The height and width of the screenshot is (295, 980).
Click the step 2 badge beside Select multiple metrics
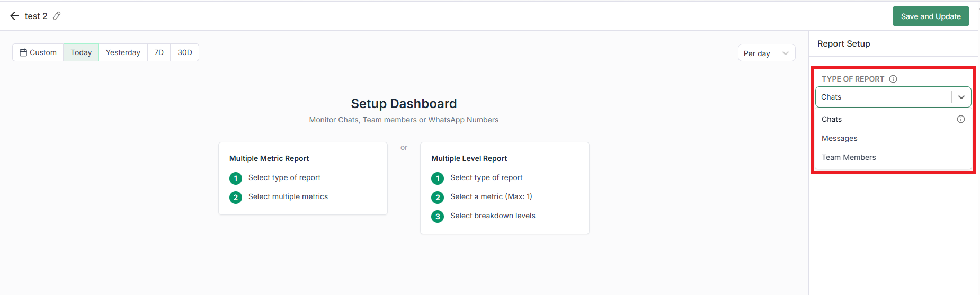coord(236,198)
